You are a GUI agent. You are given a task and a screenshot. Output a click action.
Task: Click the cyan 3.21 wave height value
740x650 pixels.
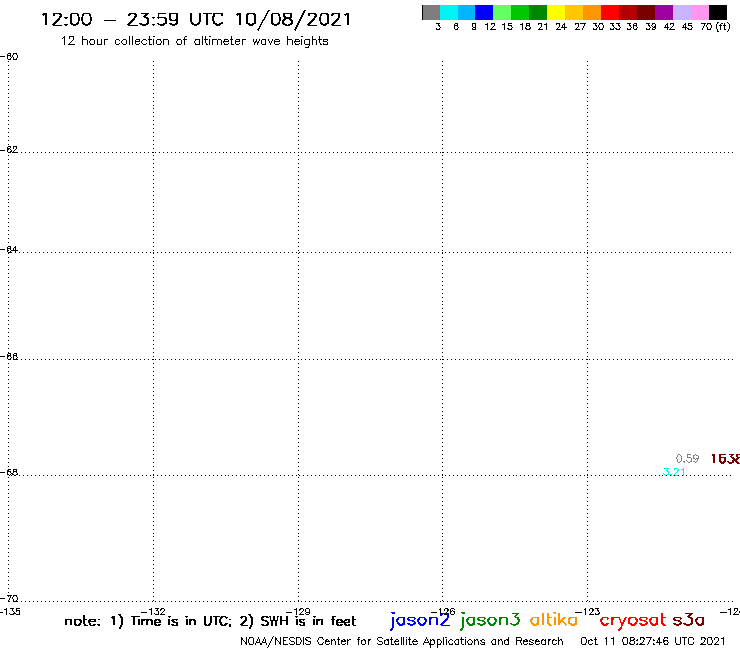[x=674, y=472]
